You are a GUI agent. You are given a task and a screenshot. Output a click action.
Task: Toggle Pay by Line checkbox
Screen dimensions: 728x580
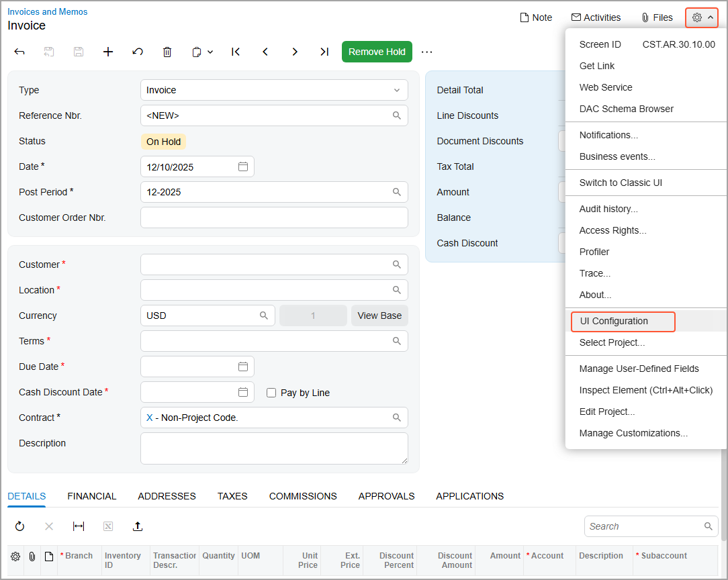(271, 393)
